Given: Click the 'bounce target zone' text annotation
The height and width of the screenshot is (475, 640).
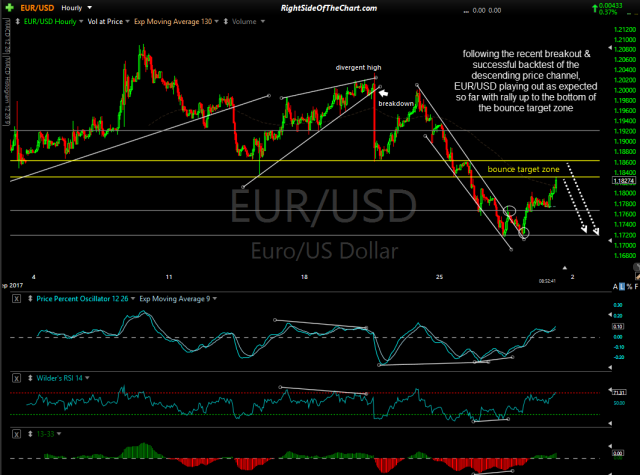Looking at the screenshot, I should (x=523, y=169).
